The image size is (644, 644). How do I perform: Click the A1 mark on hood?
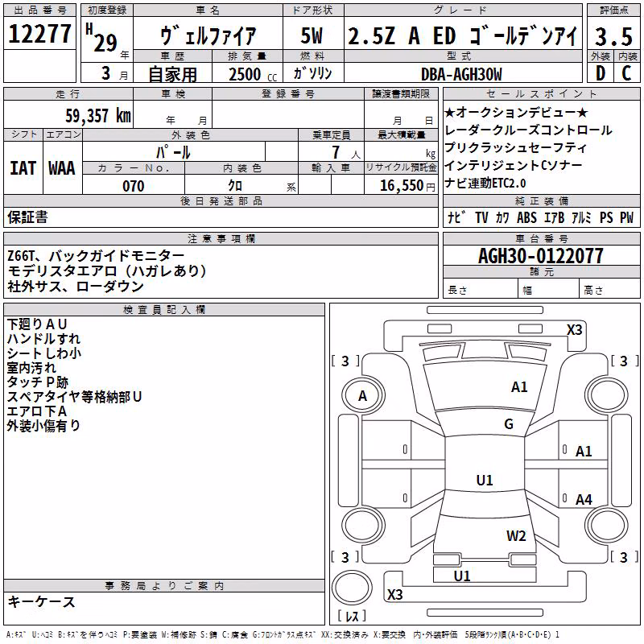519,387
